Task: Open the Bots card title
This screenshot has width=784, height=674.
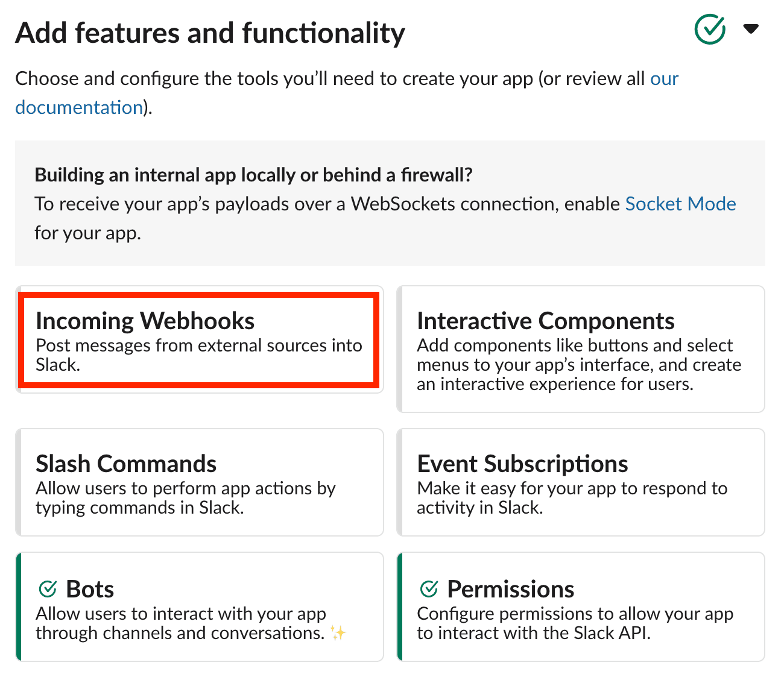Action: (x=90, y=589)
